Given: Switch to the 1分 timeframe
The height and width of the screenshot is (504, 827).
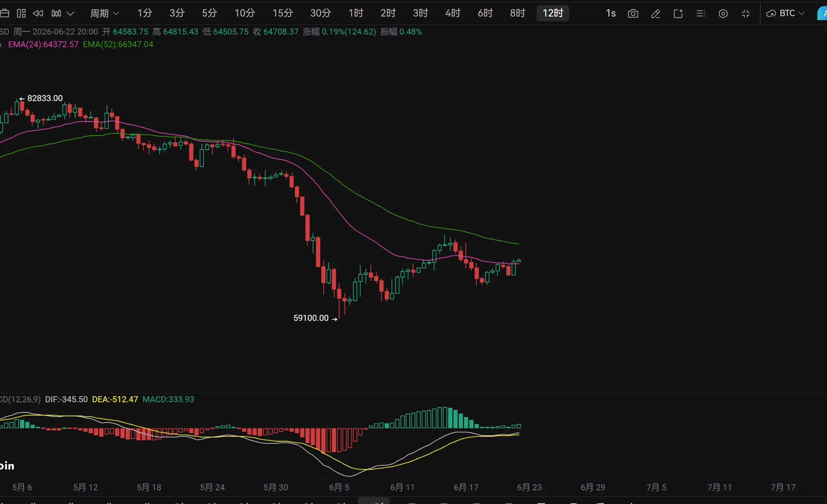Looking at the screenshot, I should (x=145, y=13).
